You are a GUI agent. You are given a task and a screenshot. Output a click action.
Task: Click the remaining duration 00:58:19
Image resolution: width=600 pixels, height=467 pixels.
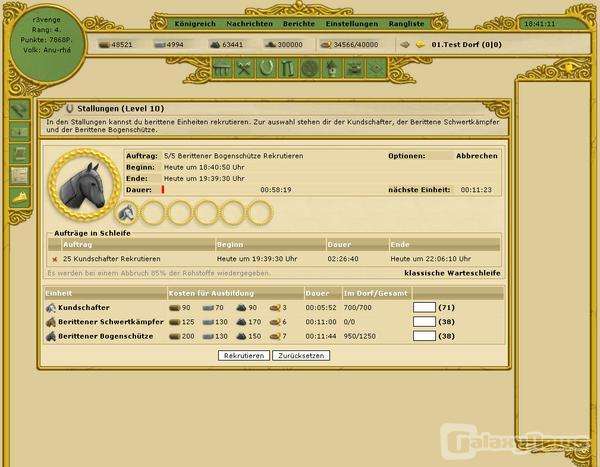coord(276,190)
